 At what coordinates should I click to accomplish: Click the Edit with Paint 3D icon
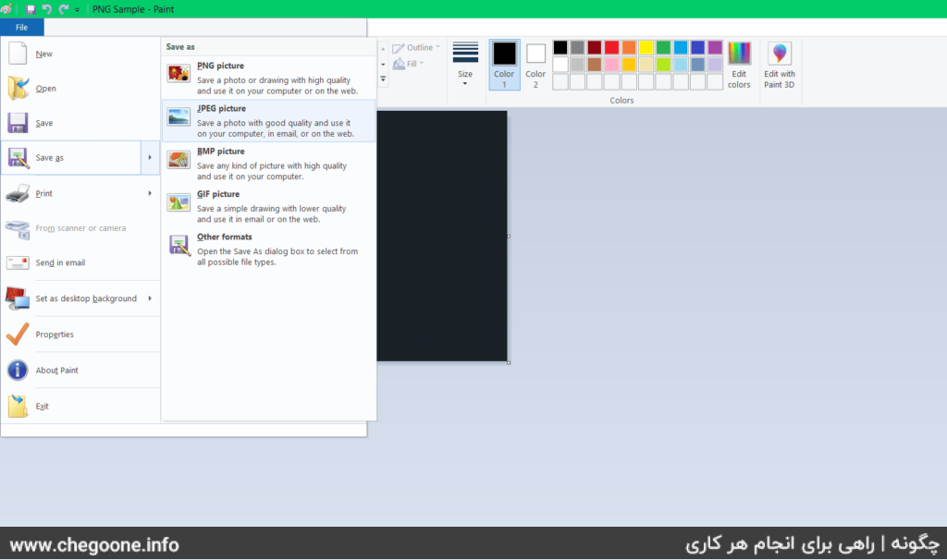point(780,53)
